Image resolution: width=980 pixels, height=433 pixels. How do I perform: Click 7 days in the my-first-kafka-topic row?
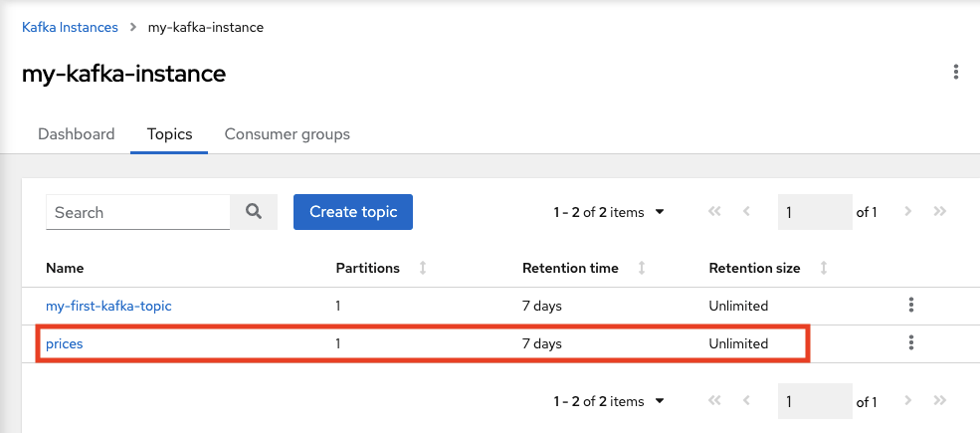pos(542,306)
